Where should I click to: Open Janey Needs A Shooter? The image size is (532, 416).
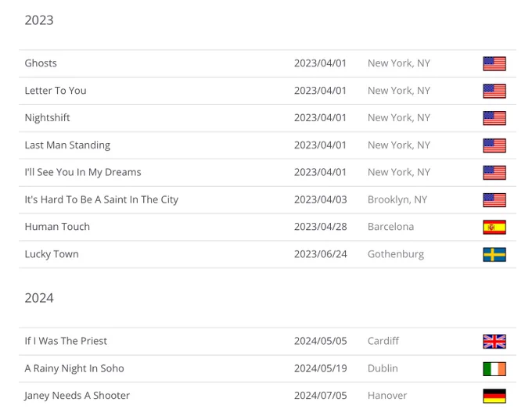click(x=77, y=396)
